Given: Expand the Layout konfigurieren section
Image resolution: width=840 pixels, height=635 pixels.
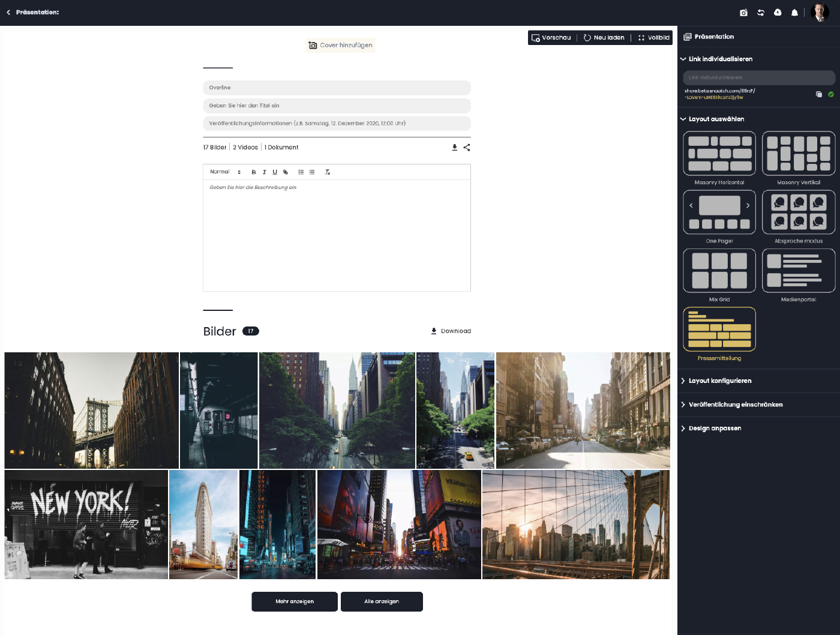Looking at the screenshot, I should 720,381.
